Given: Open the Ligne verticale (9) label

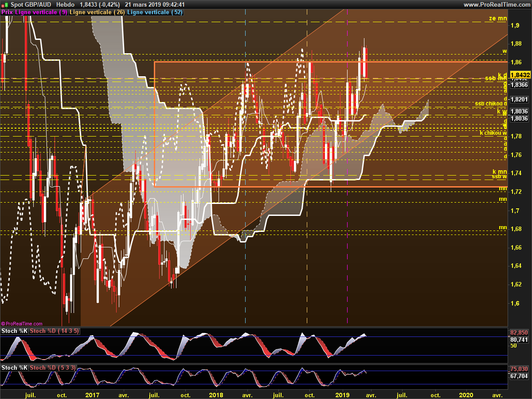Looking at the screenshot, I should coord(41,12).
